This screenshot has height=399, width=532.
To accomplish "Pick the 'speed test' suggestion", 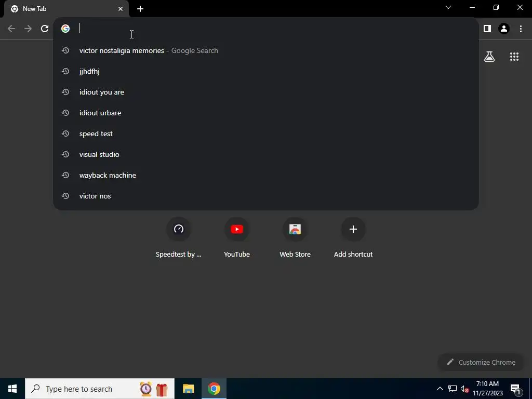I will [x=266, y=134].
